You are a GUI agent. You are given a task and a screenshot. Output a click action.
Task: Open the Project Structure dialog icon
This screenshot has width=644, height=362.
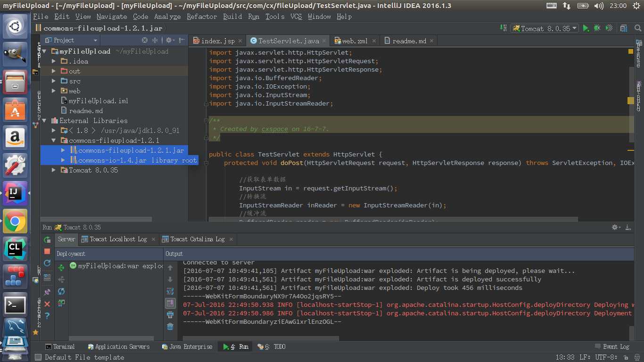pyautogui.click(x=624, y=28)
